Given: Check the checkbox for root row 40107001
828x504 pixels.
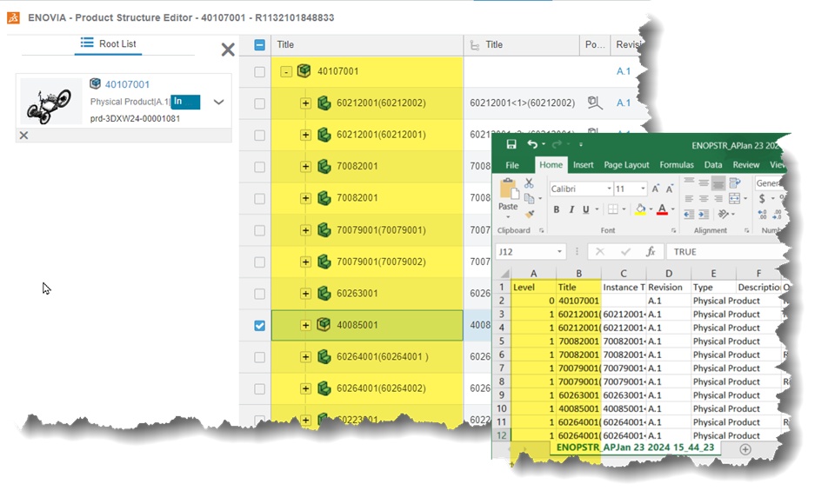Looking at the screenshot, I should 259,71.
